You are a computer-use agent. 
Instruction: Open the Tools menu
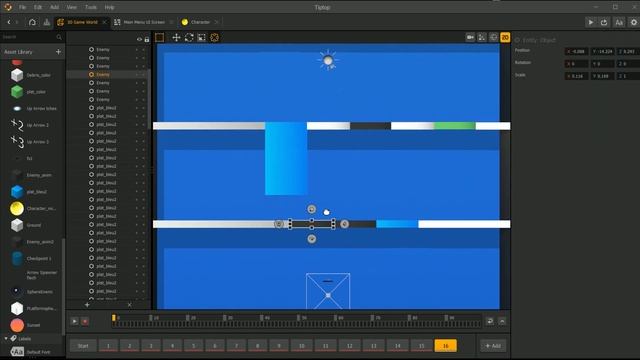coord(91,7)
